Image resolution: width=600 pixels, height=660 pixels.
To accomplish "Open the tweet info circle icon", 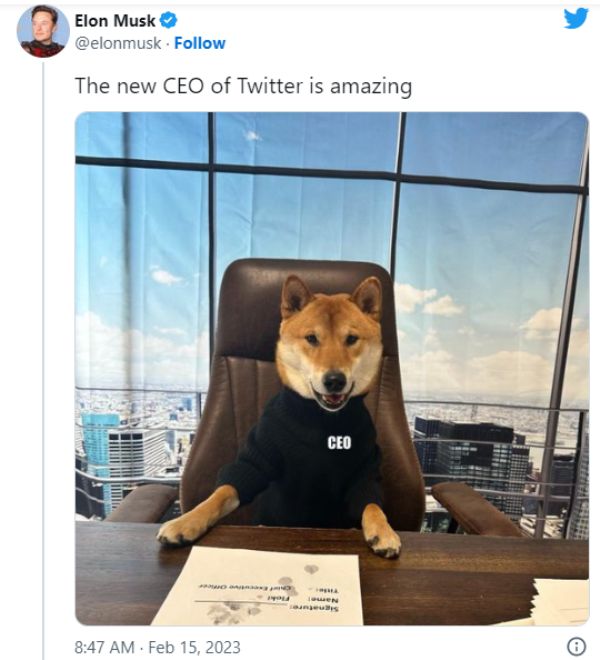I will coord(576,645).
